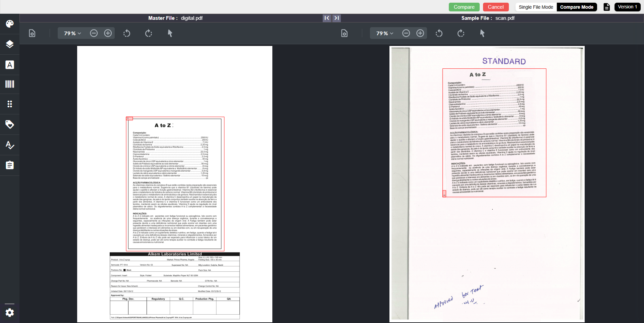The height and width of the screenshot is (323, 644).
Task: Open the document icon next to Version
Action: point(607,7)
